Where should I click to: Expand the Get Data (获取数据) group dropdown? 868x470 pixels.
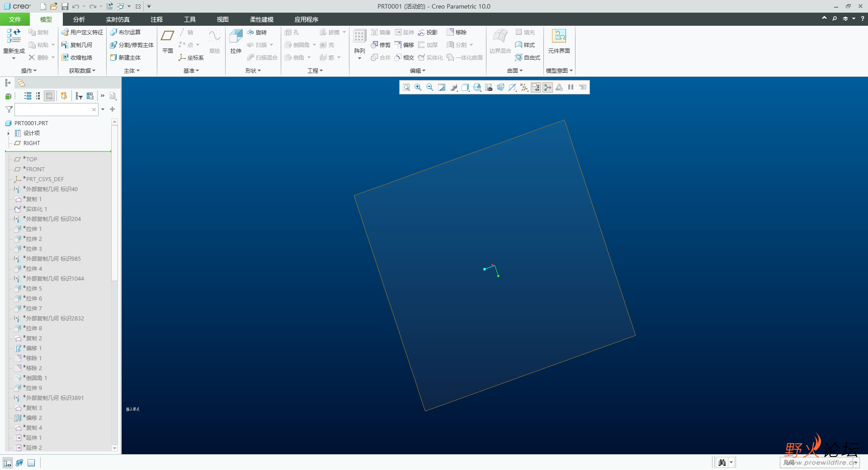[x=82, y=71]
